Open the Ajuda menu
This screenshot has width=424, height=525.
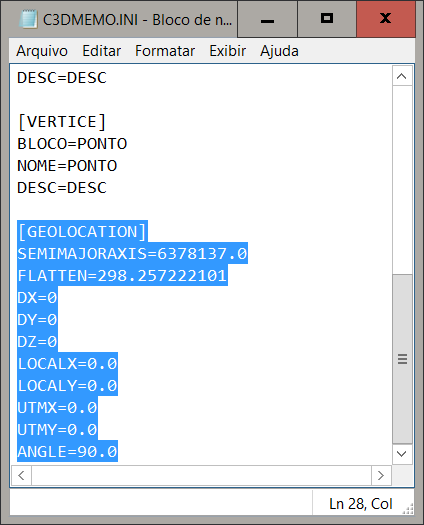pos(279,51)
